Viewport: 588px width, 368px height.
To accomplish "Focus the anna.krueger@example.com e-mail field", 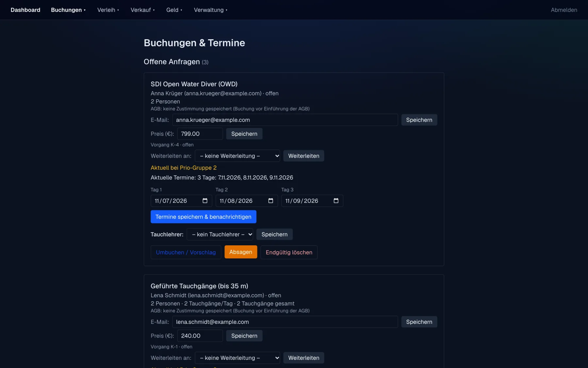I will point(285,120).
